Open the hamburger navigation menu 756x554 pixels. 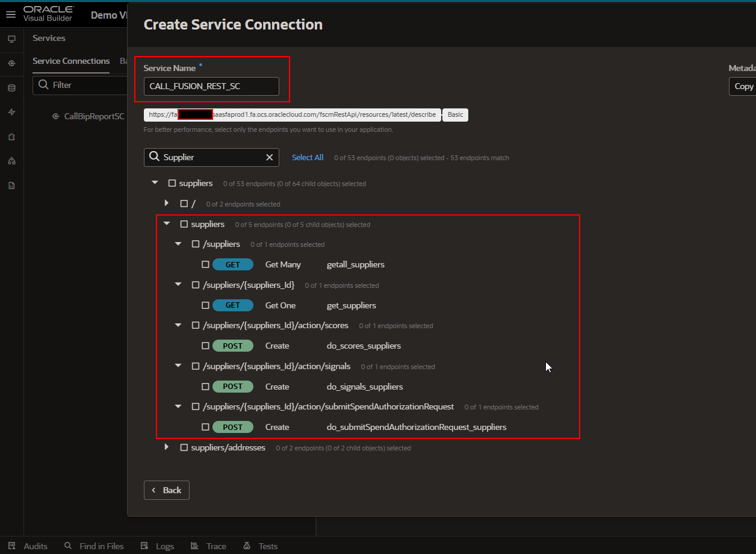[11, 14]
